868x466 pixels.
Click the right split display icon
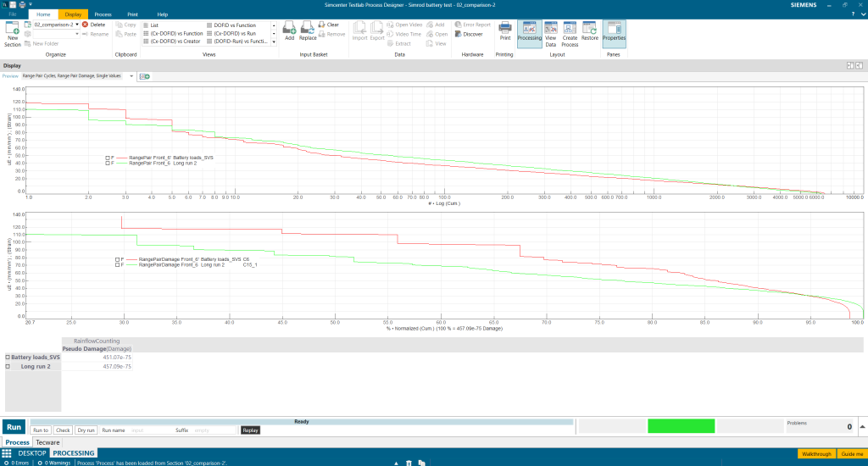[x=860, y=65]
